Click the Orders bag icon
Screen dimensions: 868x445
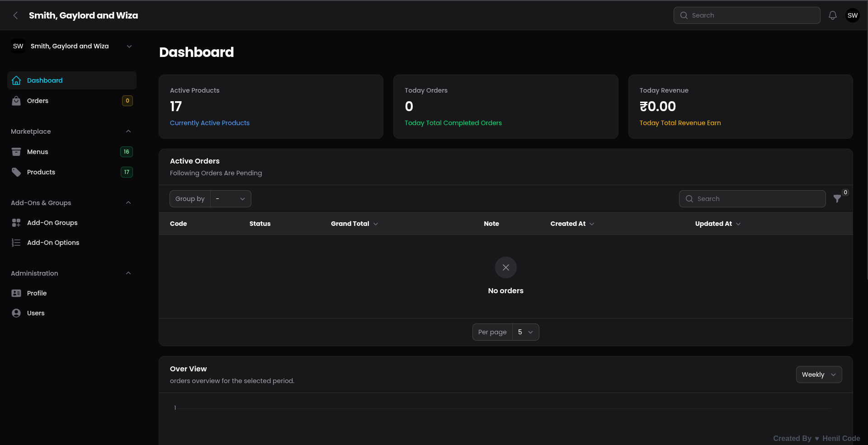16,101
